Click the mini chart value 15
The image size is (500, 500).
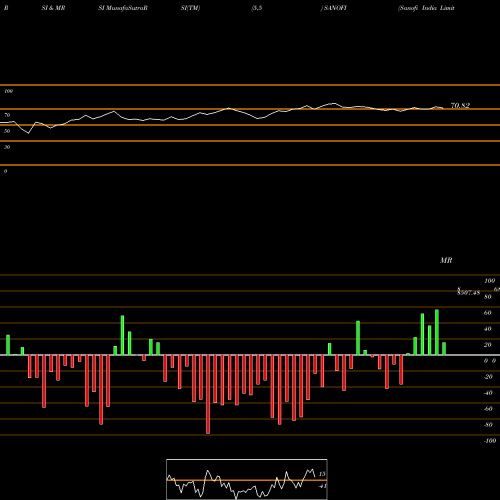[322, 474]
